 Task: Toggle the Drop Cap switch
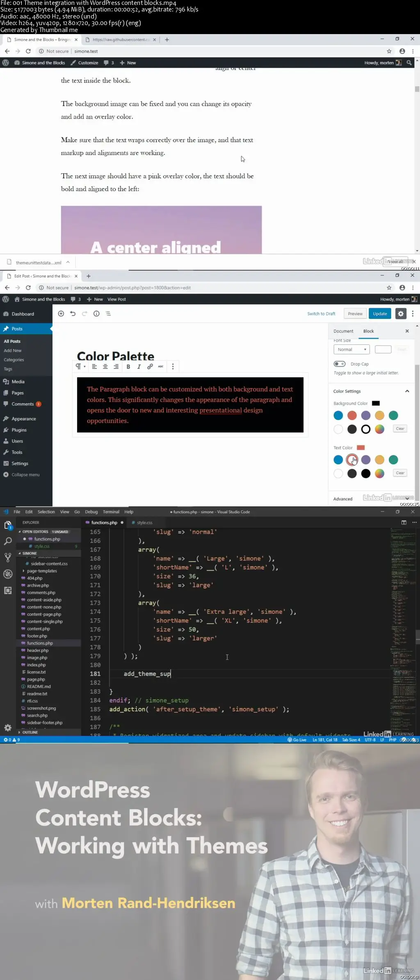coord(340,364)
